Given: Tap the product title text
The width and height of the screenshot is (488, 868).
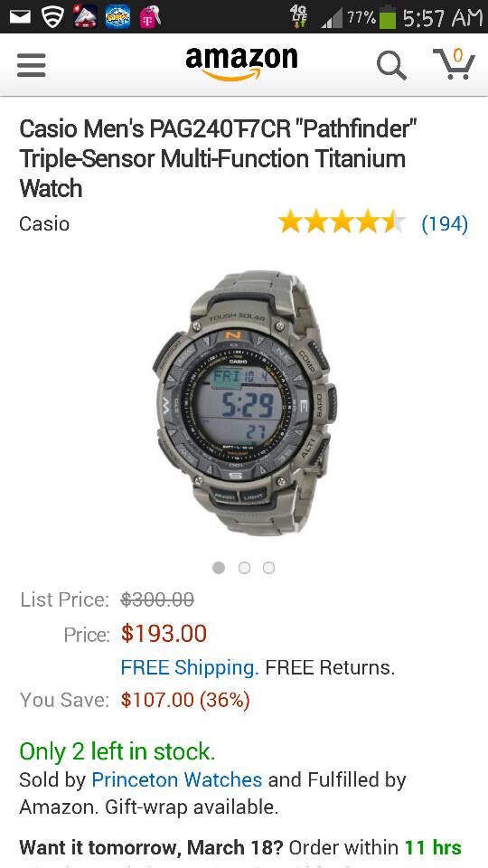Looking at the screenshot, I should [218, 159].
